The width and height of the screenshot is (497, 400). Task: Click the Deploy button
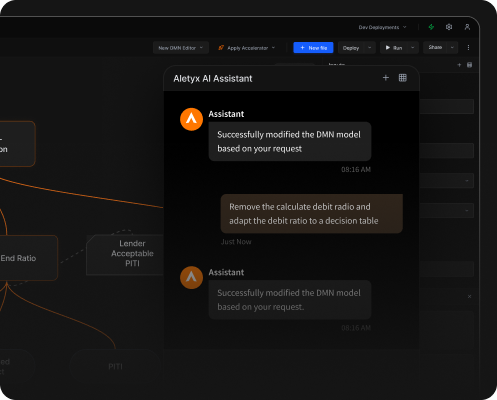click(x=351, y=48)
